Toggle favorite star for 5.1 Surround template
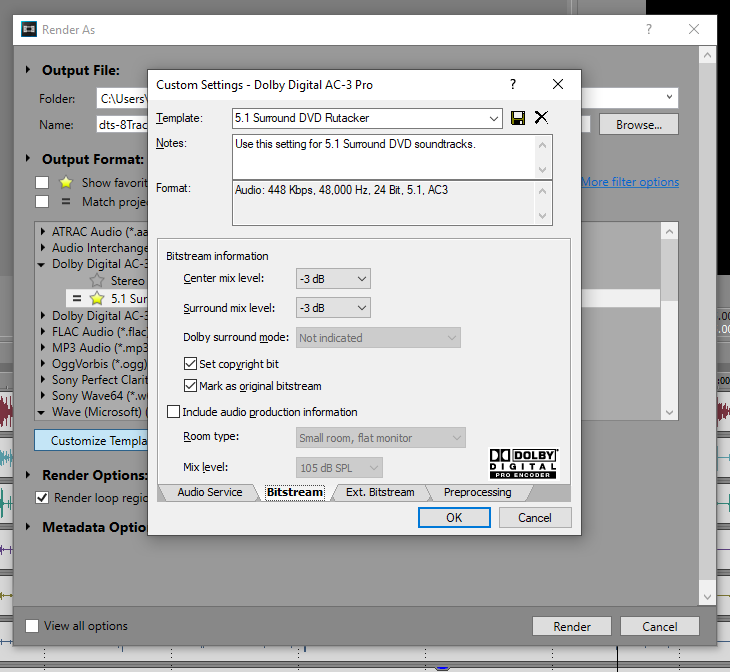The height and width of the screenshot is (672, 730). (x=97, y=298)
